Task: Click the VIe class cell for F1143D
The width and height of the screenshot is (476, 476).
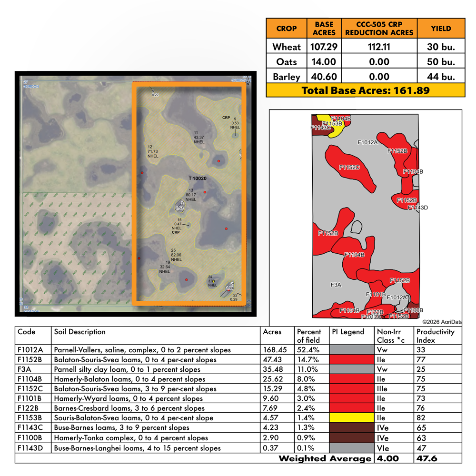Action: pyautogui.click(x=394, y=448)
